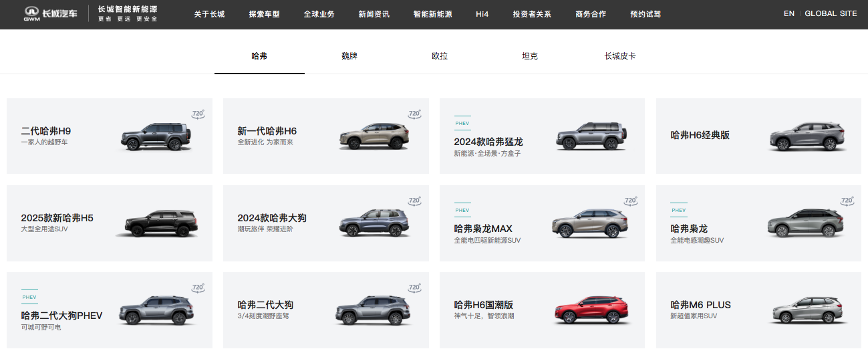Select the 2025款新哈弗H5 car thumbnail
This screenshot has width=868, height=353.
pyautogui.click(x=156, y=223)
